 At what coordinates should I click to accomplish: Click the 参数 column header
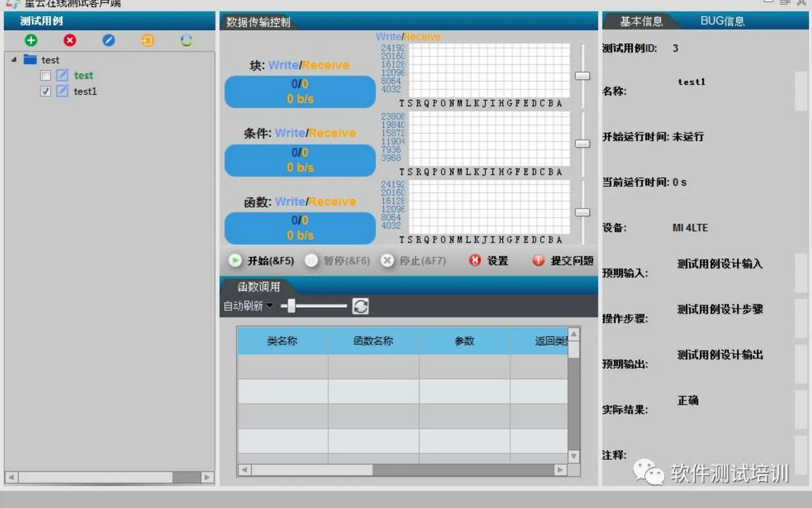click(x=465, y=341)
